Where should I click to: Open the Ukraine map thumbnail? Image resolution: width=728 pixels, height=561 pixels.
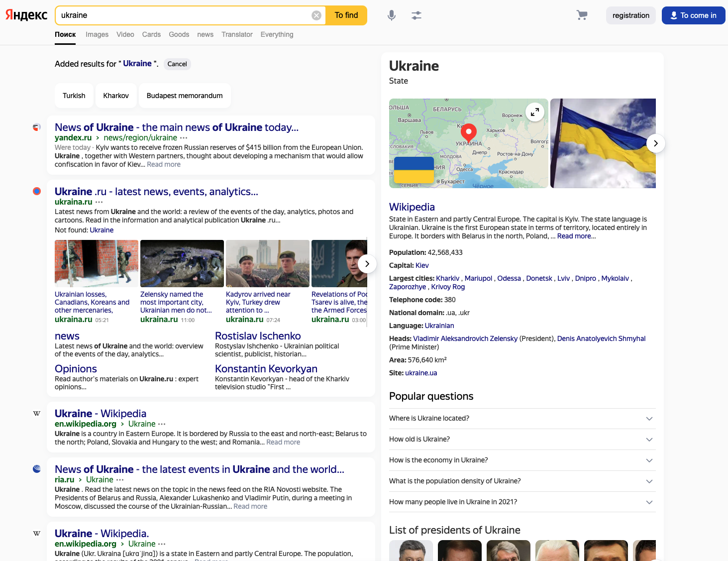coord(469,143)
